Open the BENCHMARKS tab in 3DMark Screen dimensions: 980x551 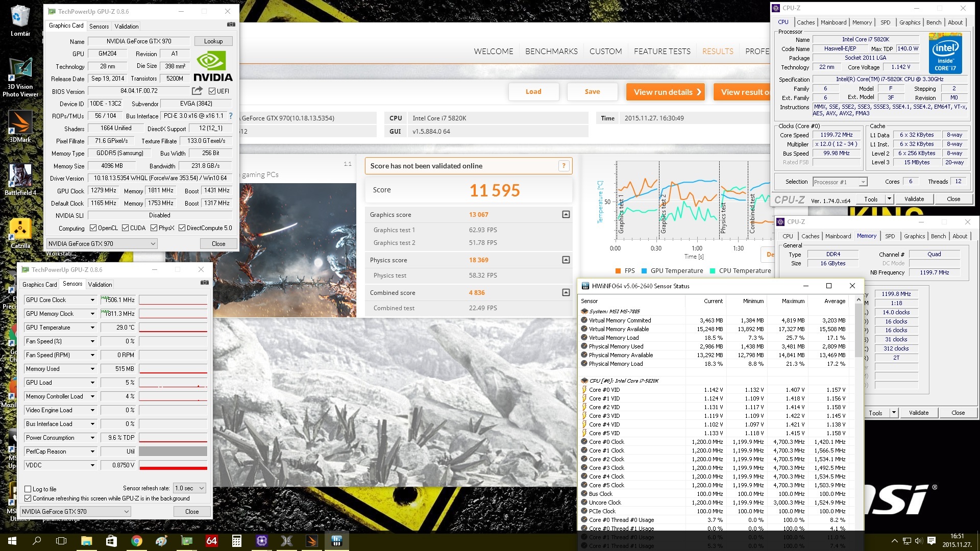tap(551, 52)
